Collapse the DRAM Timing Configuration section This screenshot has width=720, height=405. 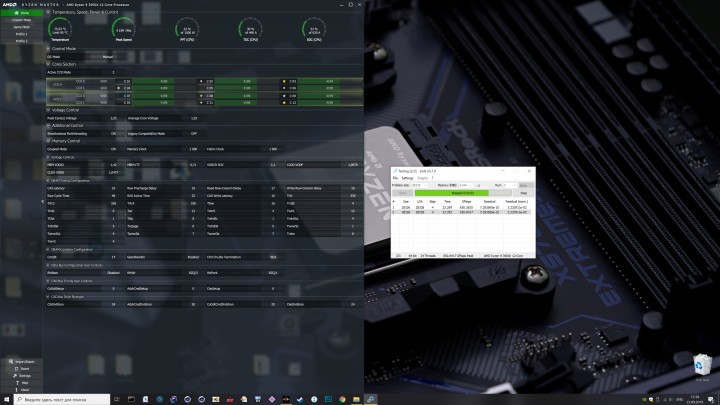pos(48,180)
